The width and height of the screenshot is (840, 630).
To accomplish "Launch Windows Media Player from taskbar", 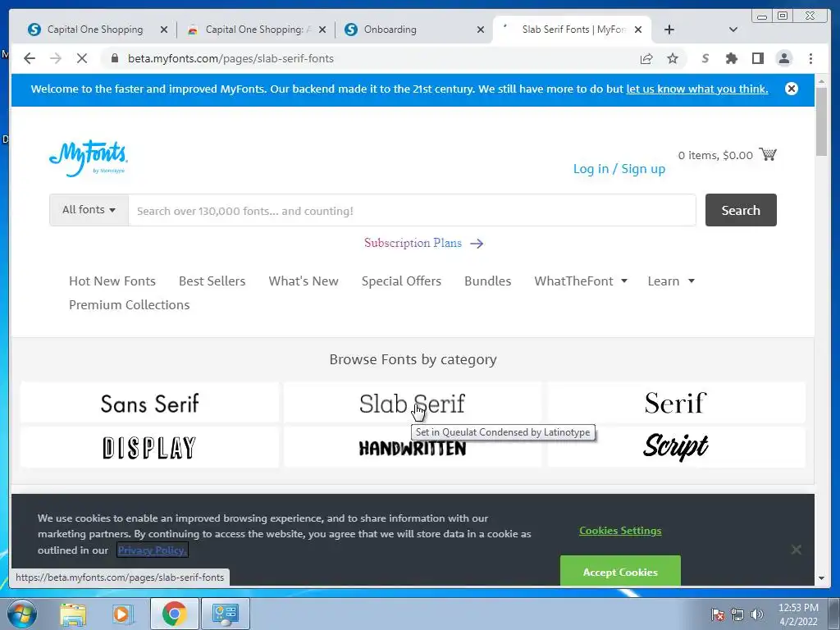I will click(123, 614).
